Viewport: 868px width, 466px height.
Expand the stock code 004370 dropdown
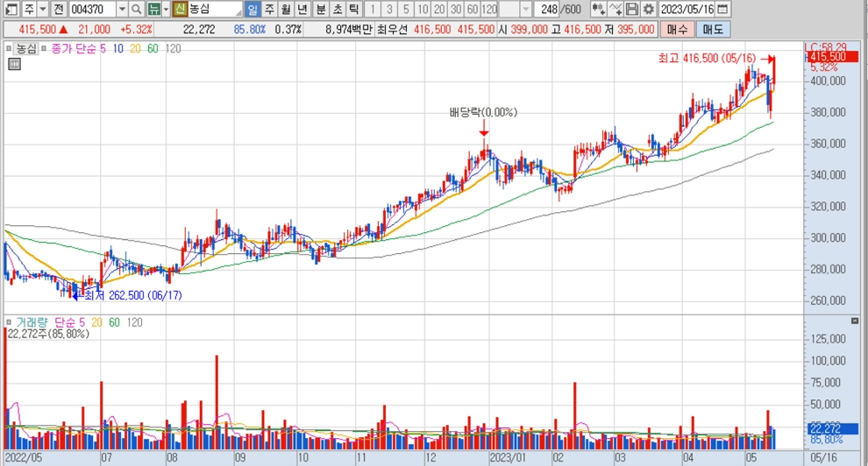(122, 9)
